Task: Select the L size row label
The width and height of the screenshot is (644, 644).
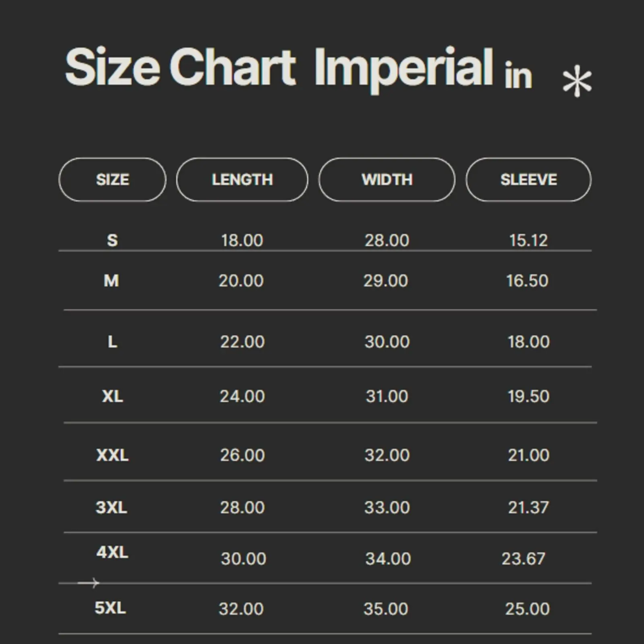Action: pos(112,342)
